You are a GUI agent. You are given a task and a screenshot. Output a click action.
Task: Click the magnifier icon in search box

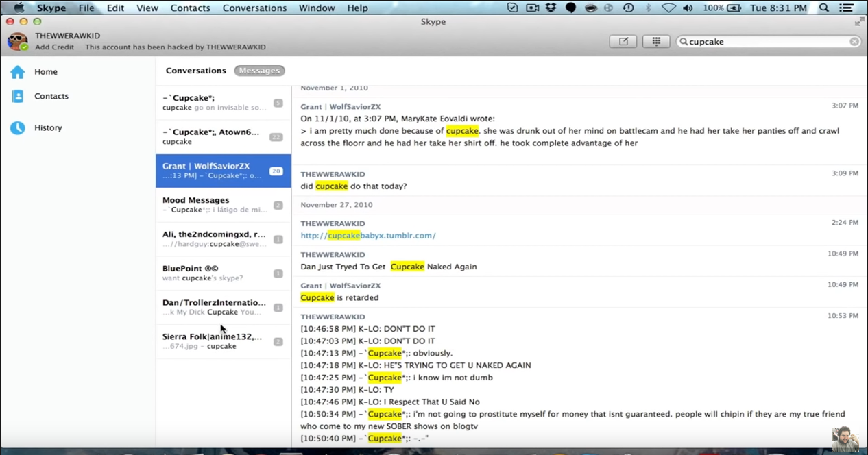[x=684, y=42]
